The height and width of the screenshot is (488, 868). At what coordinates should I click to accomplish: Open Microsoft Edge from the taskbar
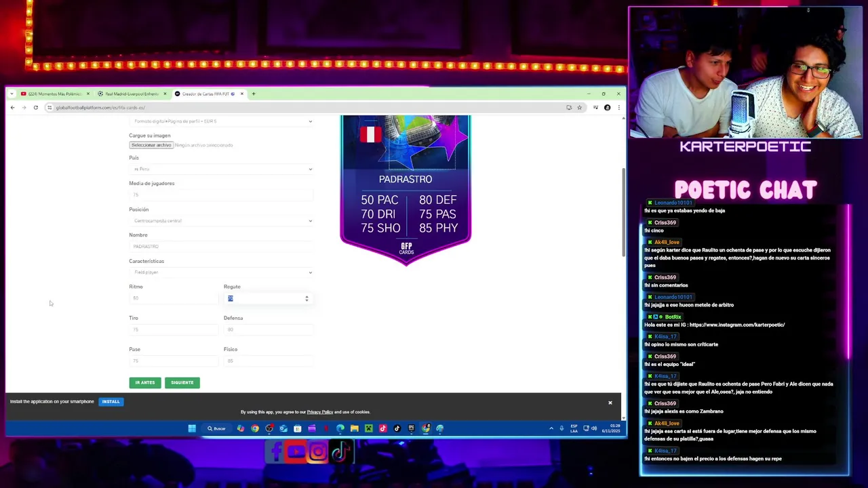coord(340,428)
